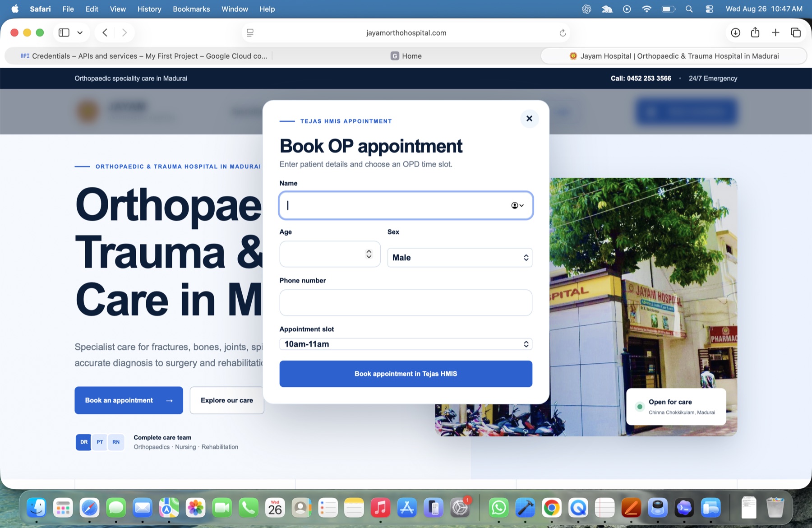Open Control Center in the menu bar
This screenshot has width=812, height=528.
(710, 9)
